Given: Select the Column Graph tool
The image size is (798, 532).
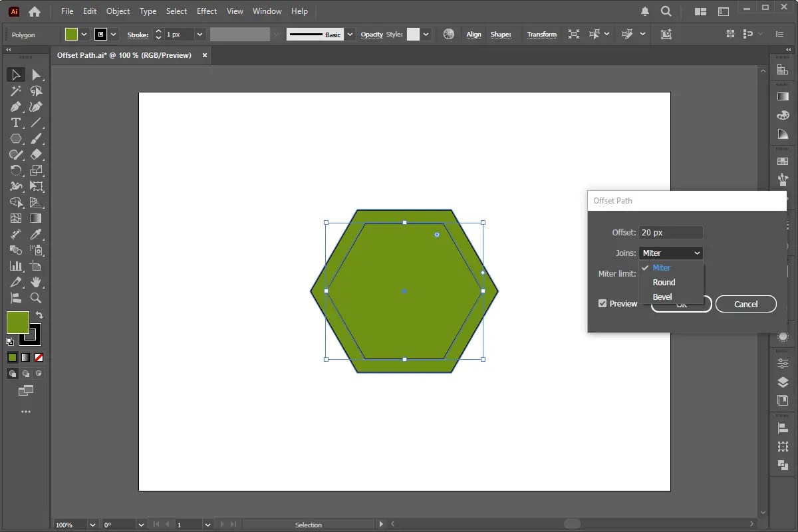Looking at the screenshot, I should 16,266.
